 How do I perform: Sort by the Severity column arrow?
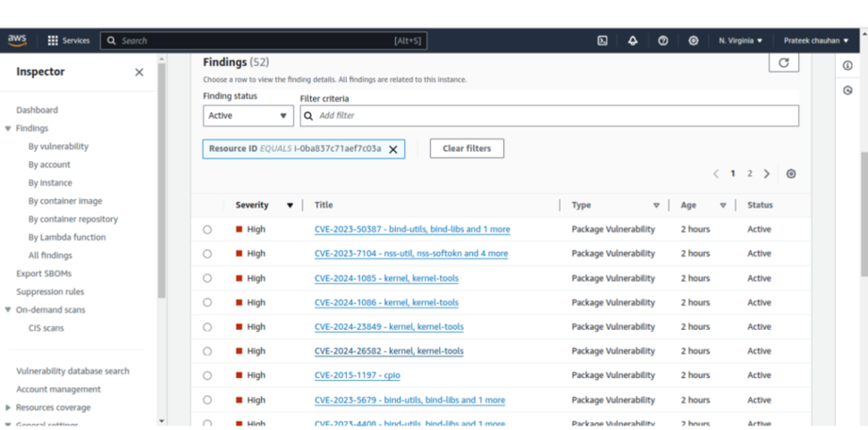[289, 206]
